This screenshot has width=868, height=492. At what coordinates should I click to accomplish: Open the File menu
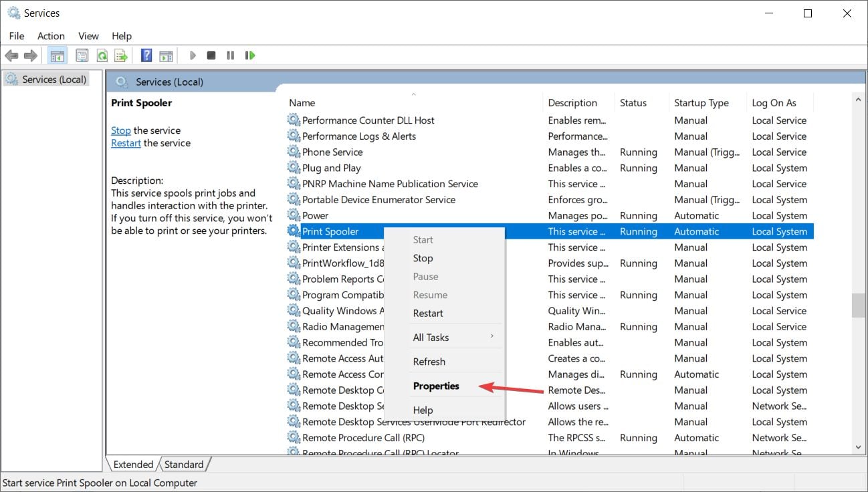coord(17,36)
